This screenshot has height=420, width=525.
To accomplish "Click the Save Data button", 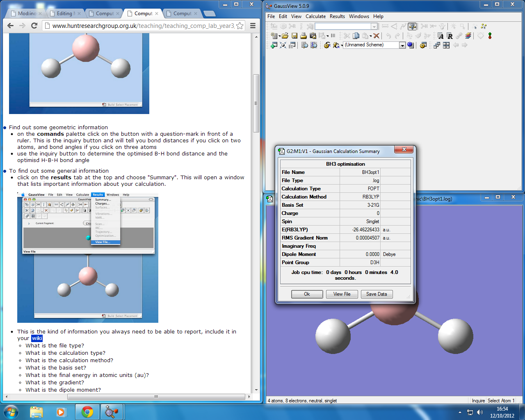I will 377,294.
